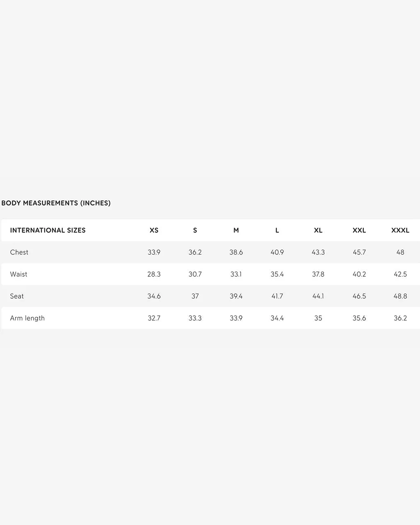This screenshot has width=420, height=525.
Task: Select chest value 38.6 for M
Action: (236, 252)
